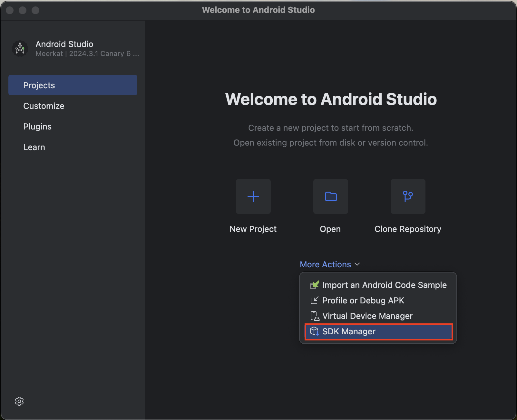
Task: Minimize the window with the middle title-bar button
Action: coord(23,10)
